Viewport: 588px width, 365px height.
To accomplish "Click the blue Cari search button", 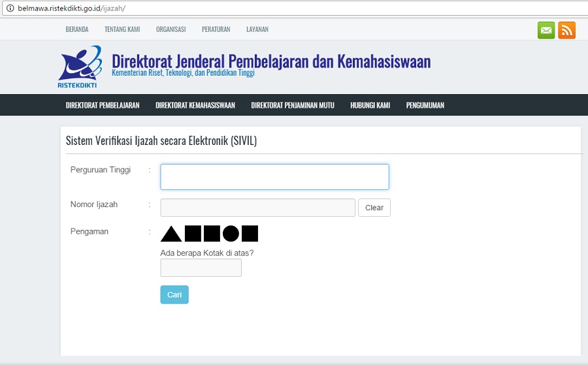I will [x=174, y=294].
